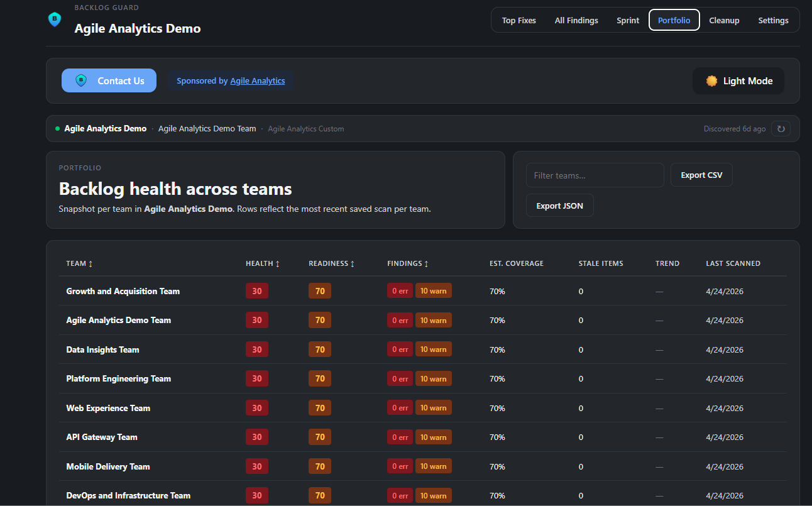The width and height of the screenshot is (812, 506).
Task: Click Last Scanned column header
Action: (x=733, y=263)
